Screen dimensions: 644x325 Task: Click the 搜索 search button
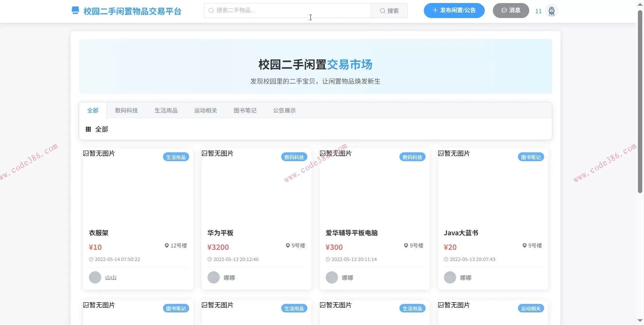point(389,11)
